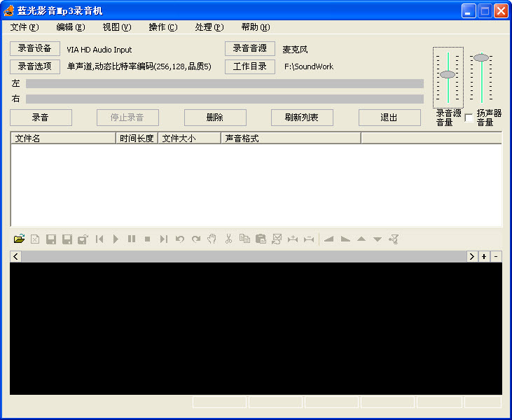
Task: Close the 蓝光影音Mp3录音机 window
Action: tap(501, 11)
